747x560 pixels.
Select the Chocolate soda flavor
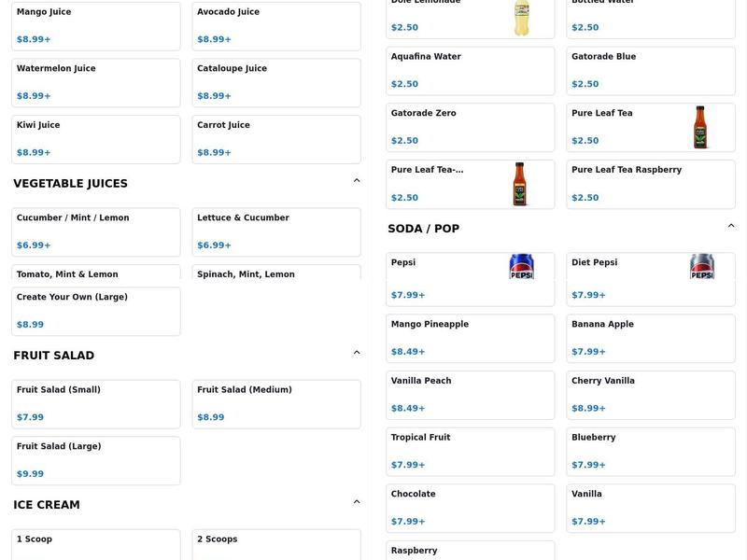coord(470,507)
